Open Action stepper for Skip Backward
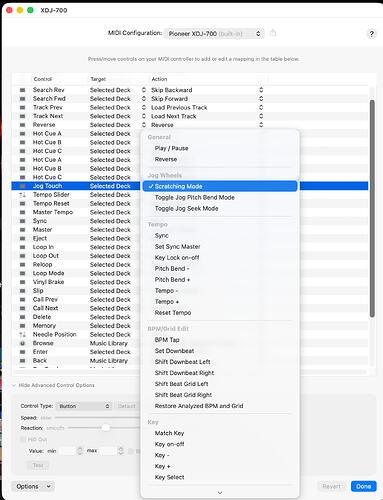Screen dimensions: 383x500 tap(261, 90)
